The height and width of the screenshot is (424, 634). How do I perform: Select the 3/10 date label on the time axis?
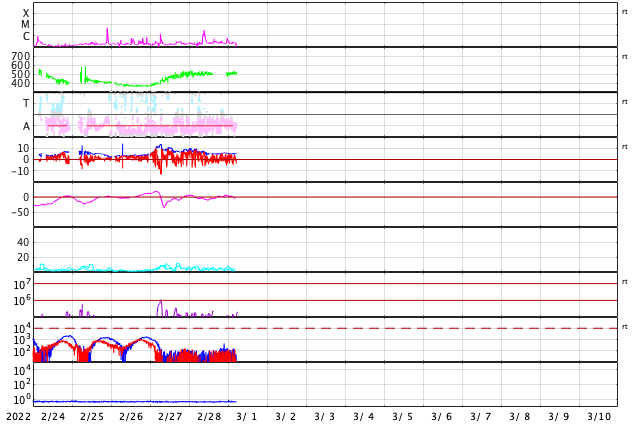click(599, 417)
